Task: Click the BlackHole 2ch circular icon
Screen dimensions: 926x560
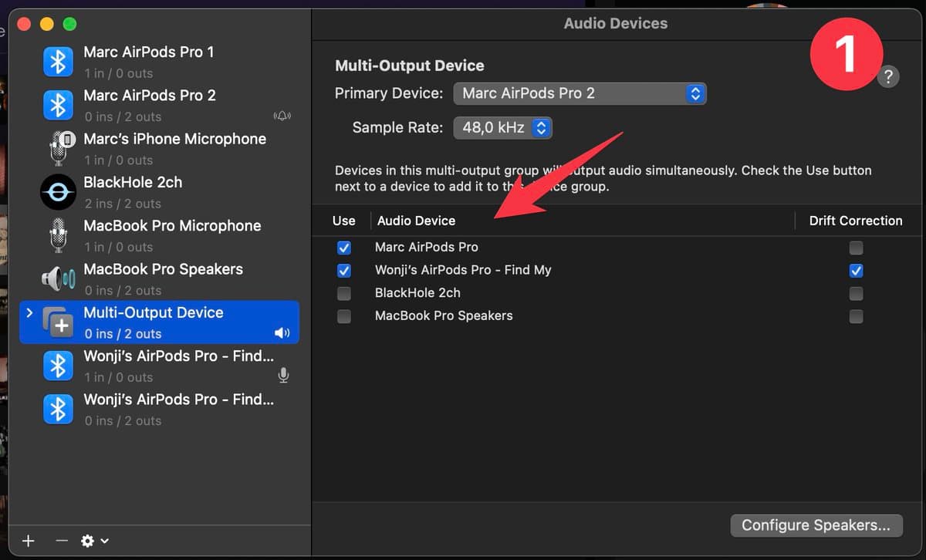Action: point(58,192)
